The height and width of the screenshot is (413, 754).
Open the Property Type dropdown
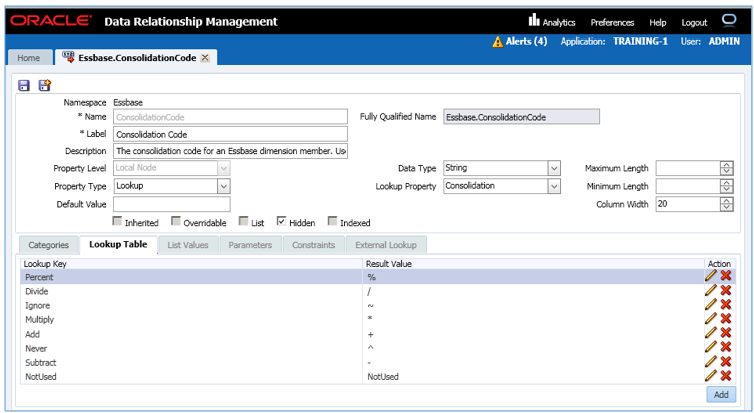click(x=224, y=186)
